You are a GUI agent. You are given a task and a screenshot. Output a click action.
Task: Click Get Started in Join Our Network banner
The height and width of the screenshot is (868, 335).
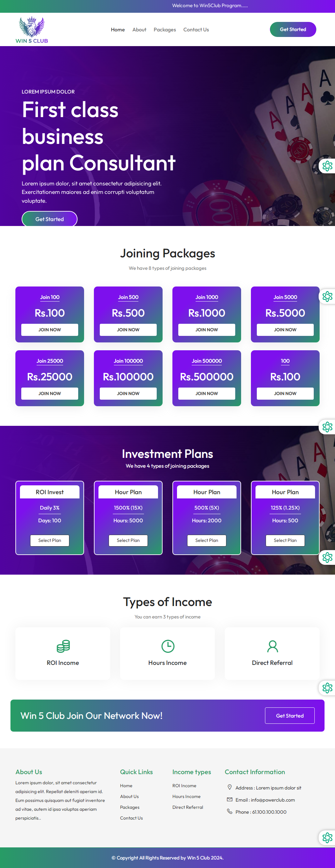click(x=290, y=715)
